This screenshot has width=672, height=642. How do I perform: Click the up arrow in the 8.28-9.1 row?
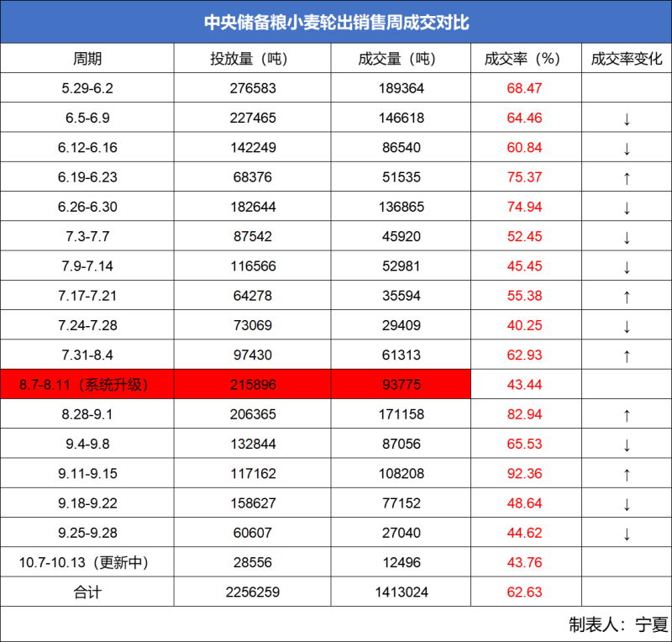click(x=627, y=415)
